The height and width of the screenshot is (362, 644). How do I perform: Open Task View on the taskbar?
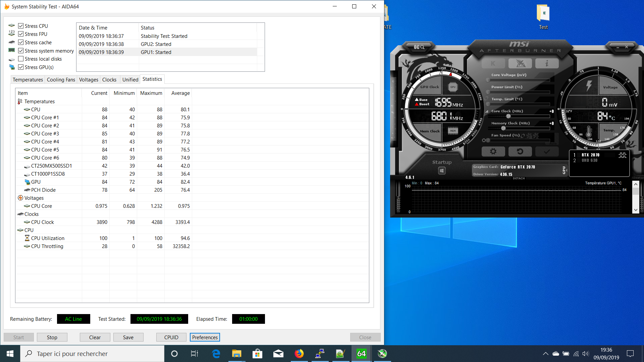195,354
